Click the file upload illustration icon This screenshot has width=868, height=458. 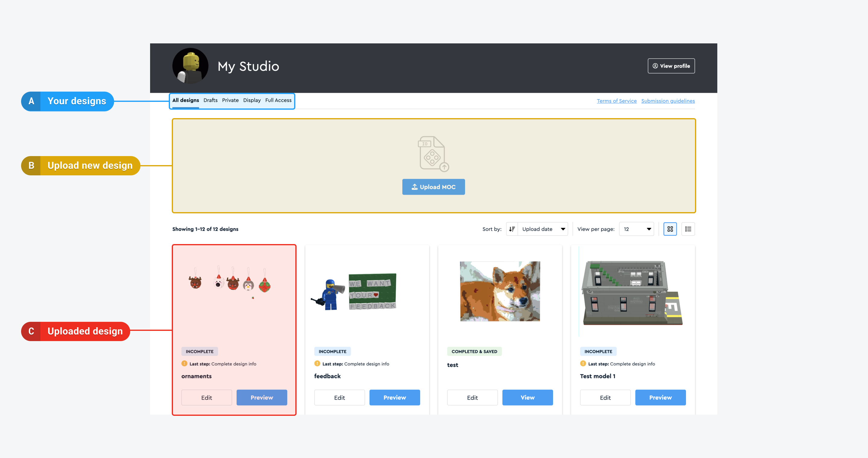434,154
